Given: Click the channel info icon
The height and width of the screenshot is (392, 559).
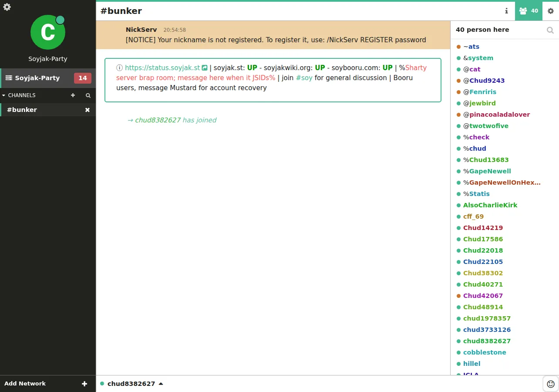Looking at the screenshot, I should 506,11.
